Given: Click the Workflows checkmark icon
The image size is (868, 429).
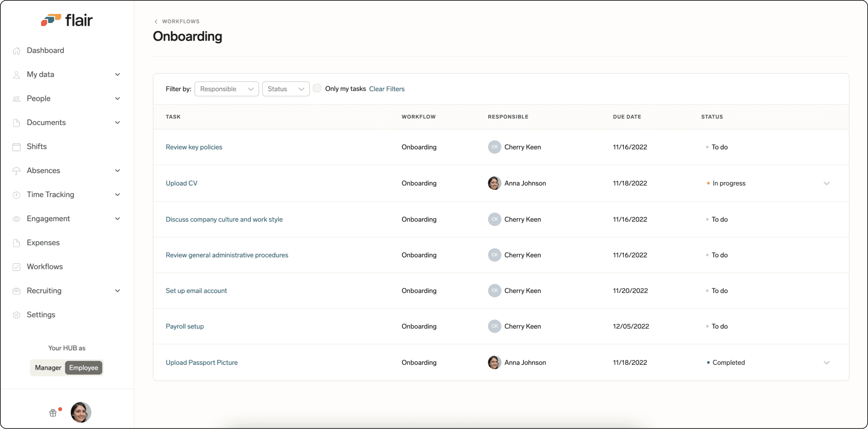Looking at the screenshot, I should click(x=17, y=267).
